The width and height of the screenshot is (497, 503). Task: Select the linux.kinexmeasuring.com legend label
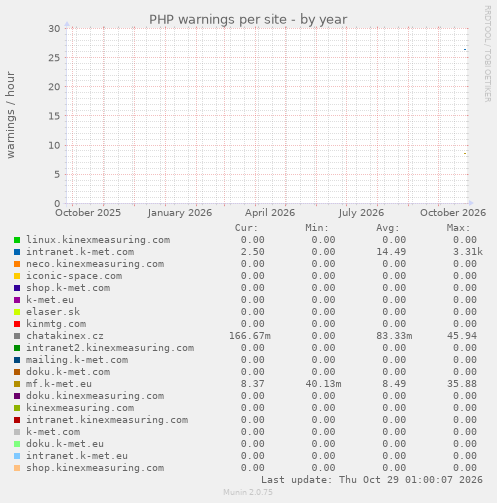pos(98,240)
